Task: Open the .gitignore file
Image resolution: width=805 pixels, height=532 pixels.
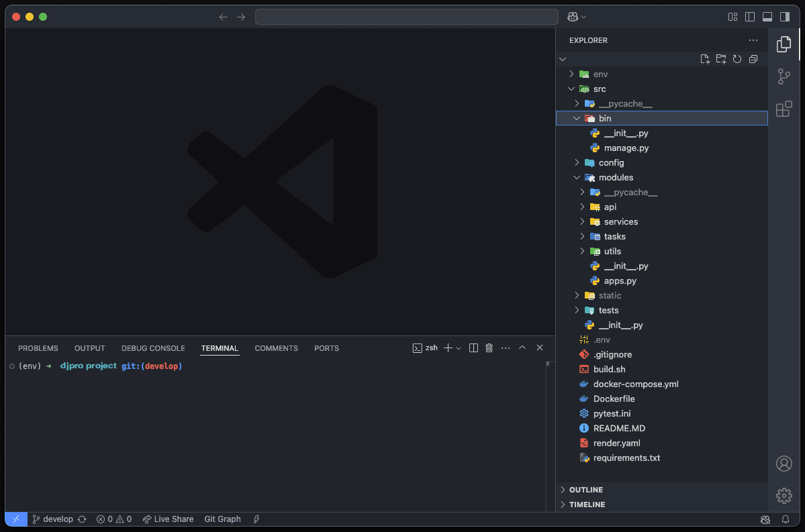Action: coord(662,354)
